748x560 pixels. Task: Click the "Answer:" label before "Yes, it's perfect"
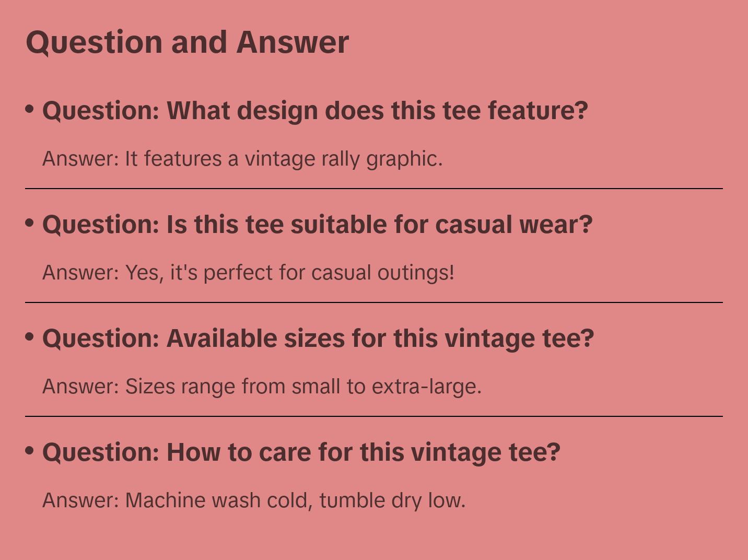click(81, 273)
